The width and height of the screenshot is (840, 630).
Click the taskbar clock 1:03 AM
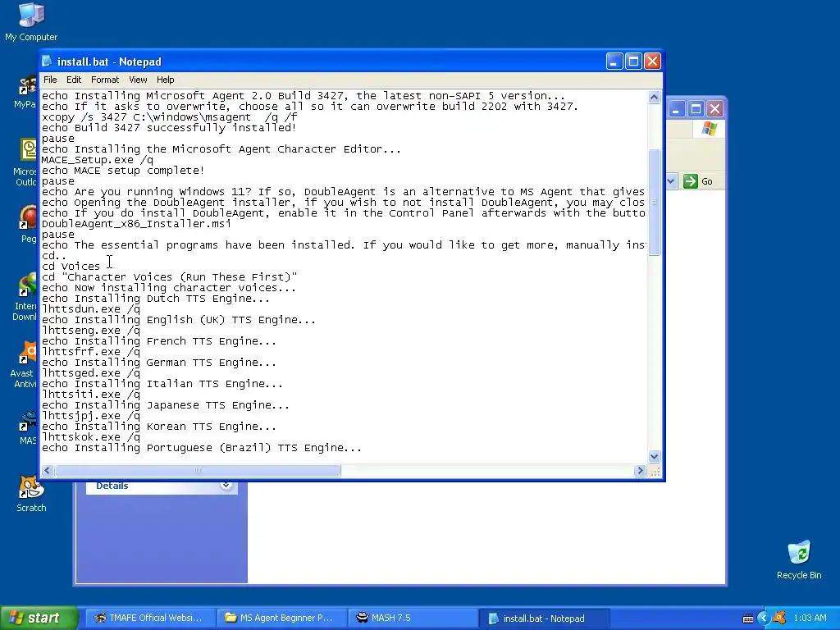(810, 618)
